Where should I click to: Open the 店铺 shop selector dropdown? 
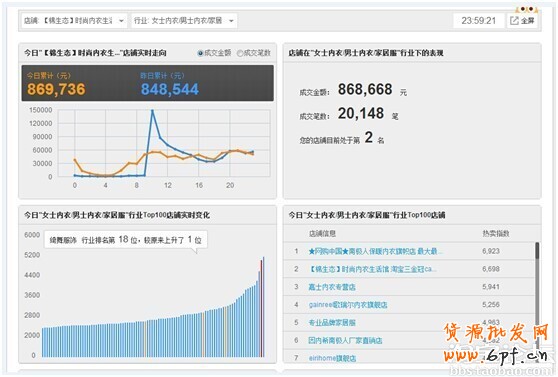[x=74, y=21]
